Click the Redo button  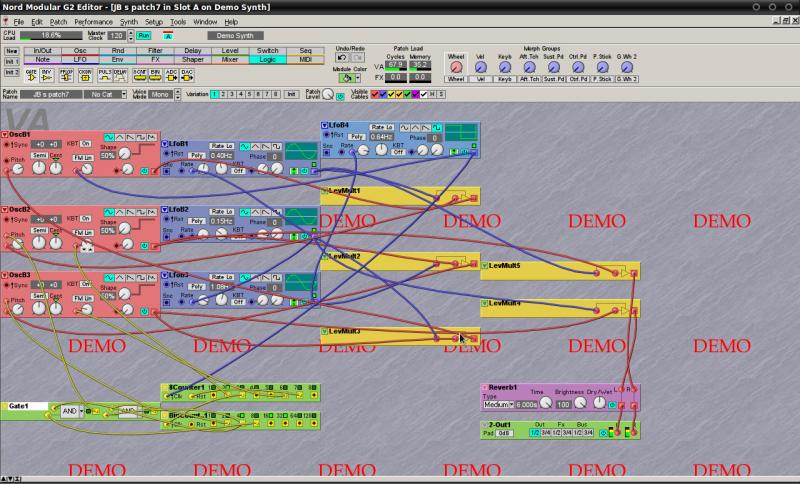coord(357,58)
